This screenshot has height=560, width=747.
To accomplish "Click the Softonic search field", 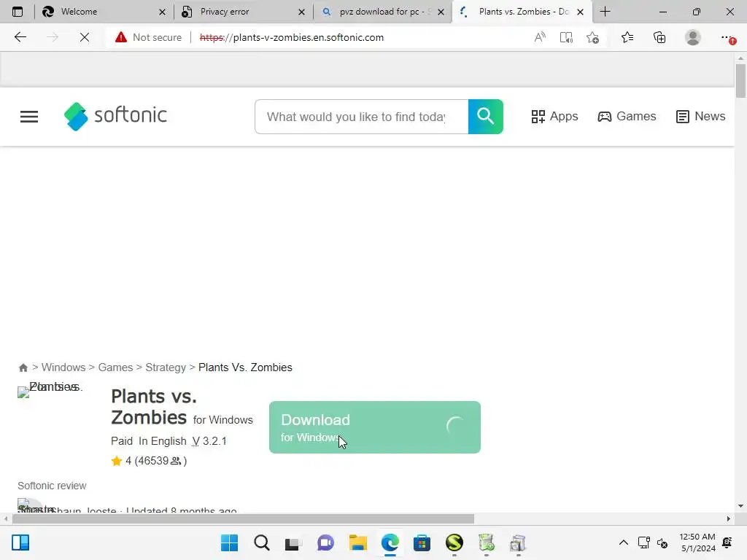I will 362,117.
